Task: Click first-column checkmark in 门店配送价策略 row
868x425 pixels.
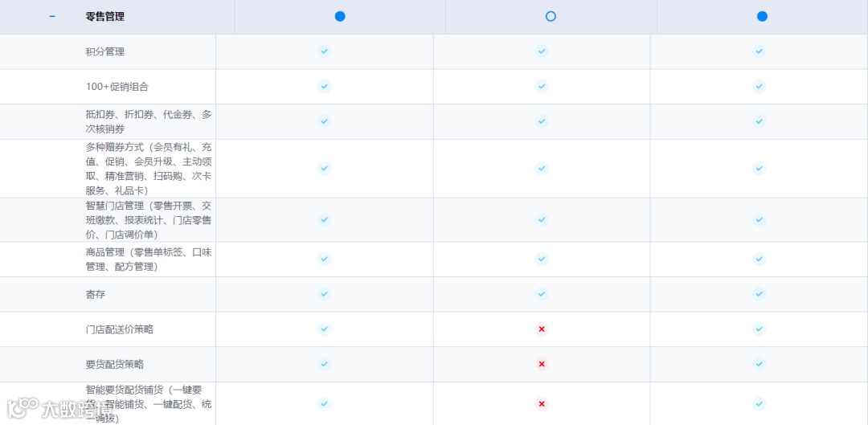Action: click(325, 329)
